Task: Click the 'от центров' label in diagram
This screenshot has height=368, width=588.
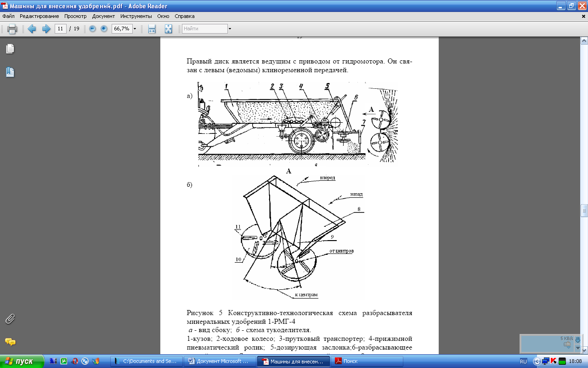Action: coord(341,251)
